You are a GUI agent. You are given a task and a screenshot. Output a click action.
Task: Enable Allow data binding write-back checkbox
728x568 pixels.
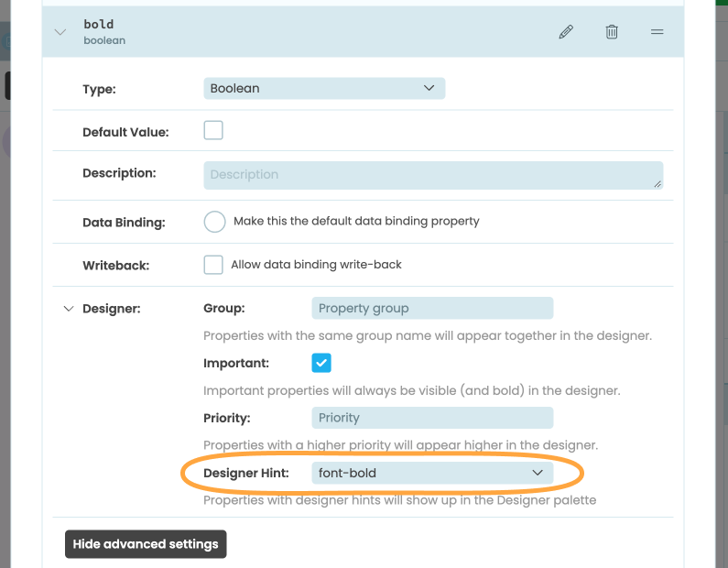tap(213, 265)
